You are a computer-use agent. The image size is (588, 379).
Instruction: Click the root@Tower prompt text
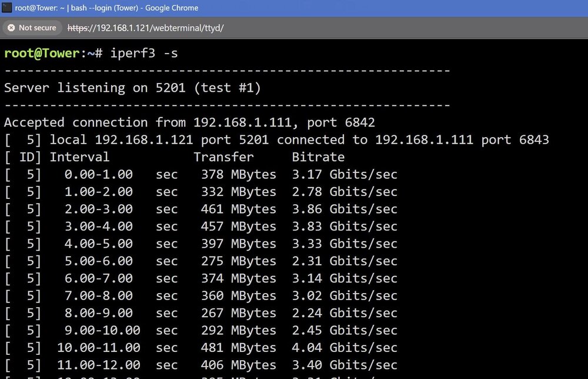42,54
